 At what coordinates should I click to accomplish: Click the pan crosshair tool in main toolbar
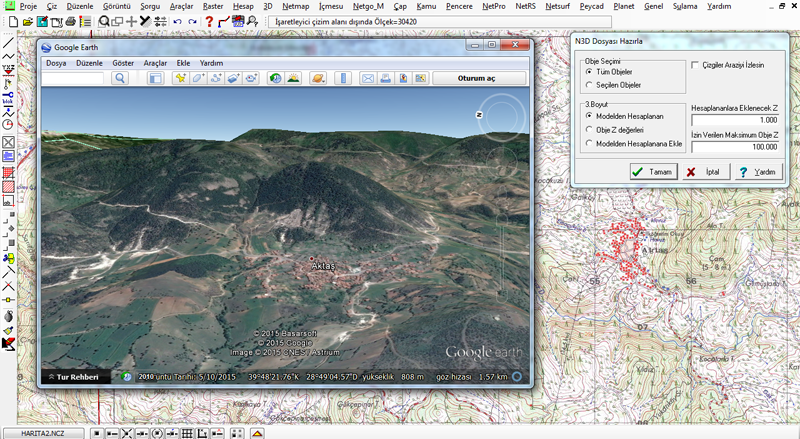click(x=132, y=21)
